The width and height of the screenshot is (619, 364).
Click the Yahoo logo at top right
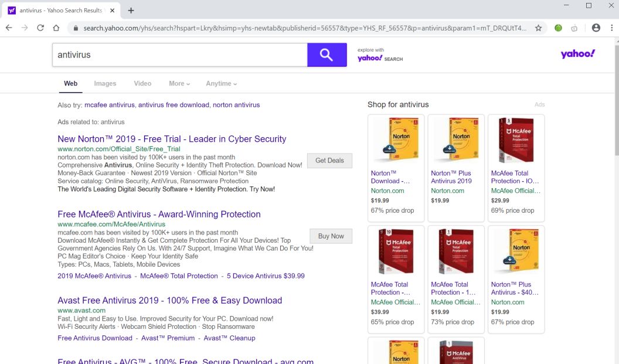pyautogui.click(x=577, y=54)
